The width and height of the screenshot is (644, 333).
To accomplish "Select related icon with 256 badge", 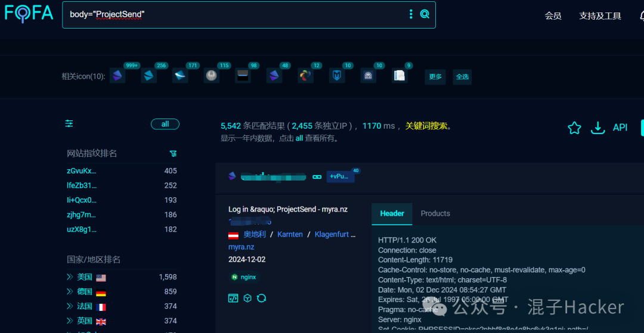I will [148, 76].
